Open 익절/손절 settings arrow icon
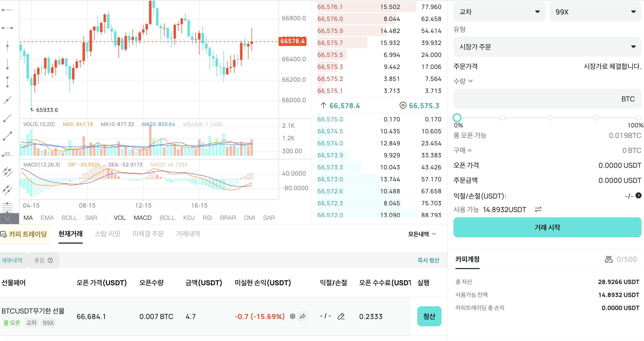This screenshot has height=341, width=644. pyautogui.click(x=638, y=195)
